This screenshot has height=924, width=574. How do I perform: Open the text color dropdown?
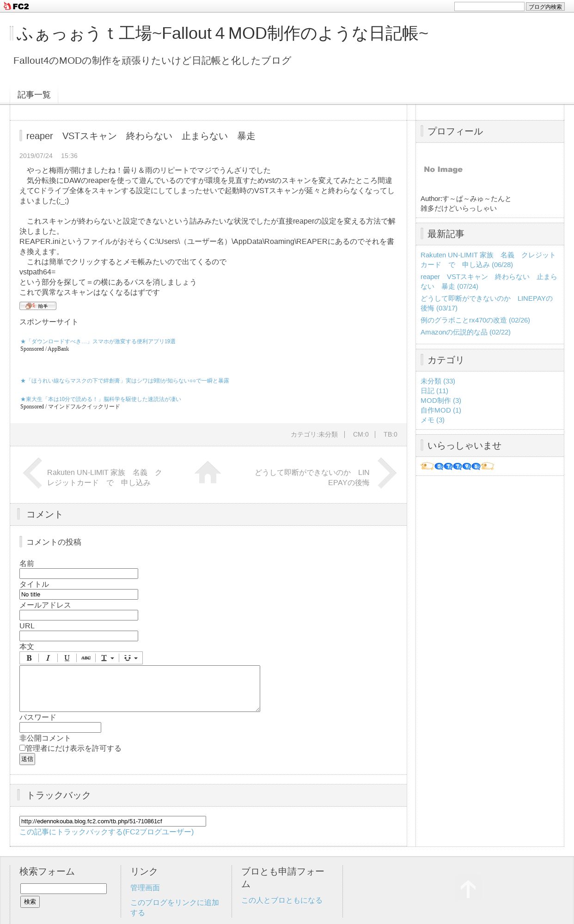(x=107, y=658)
